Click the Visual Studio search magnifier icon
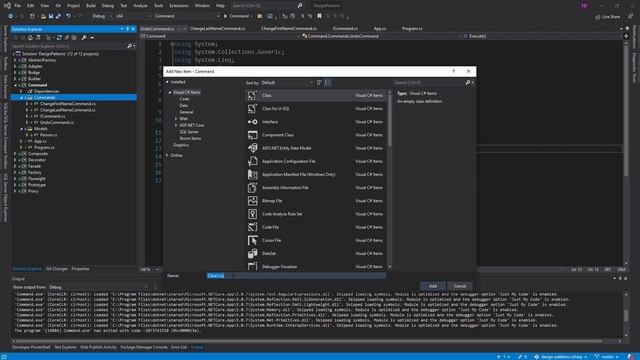The width and height of the screenshot is (640, 360). [300, 6]
